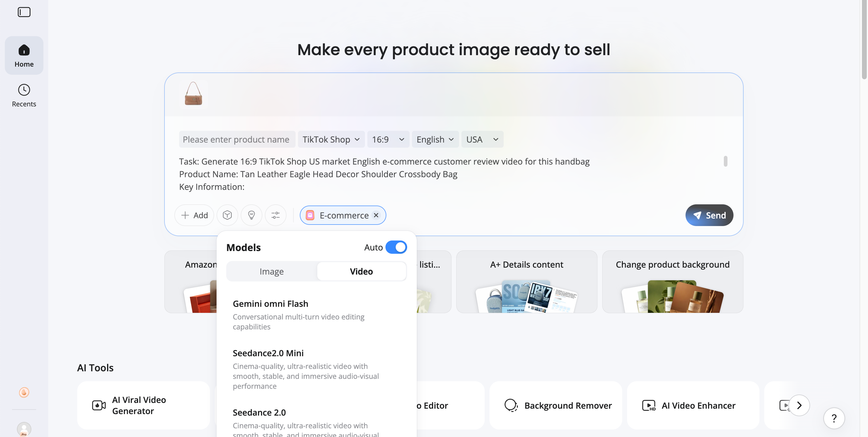Click the Background Remover icon
The image size is (868, 437).
click(x=511, y=405)
